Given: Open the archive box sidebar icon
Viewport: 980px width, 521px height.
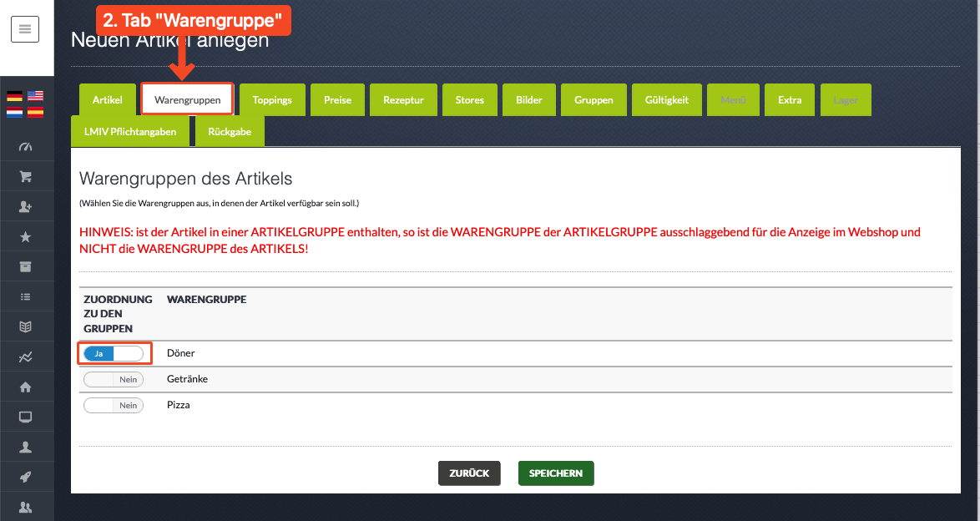Looking at the screenshot, I should [26, 267].
